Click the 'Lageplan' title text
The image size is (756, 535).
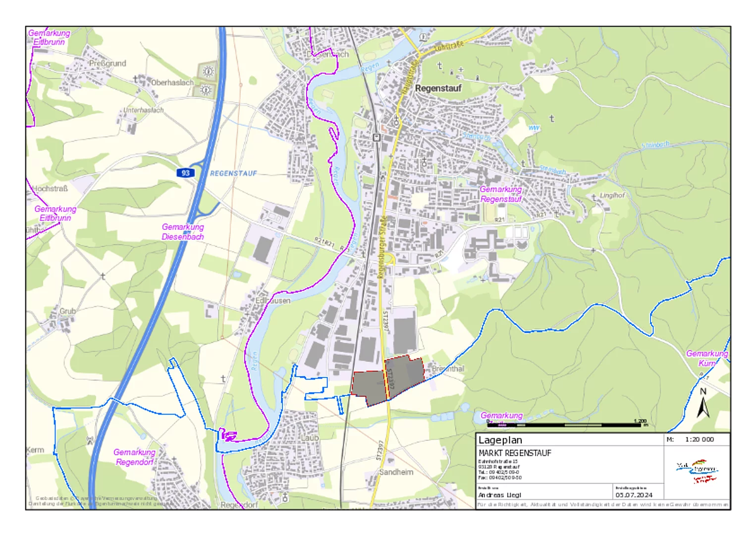coord(500,440)
